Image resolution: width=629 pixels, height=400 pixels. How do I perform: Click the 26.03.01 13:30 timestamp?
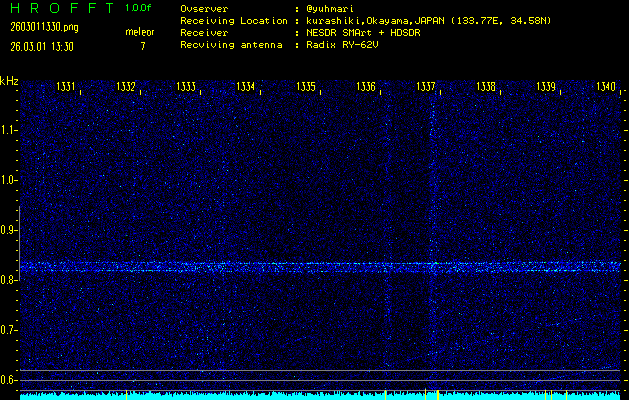coord(40,46)
